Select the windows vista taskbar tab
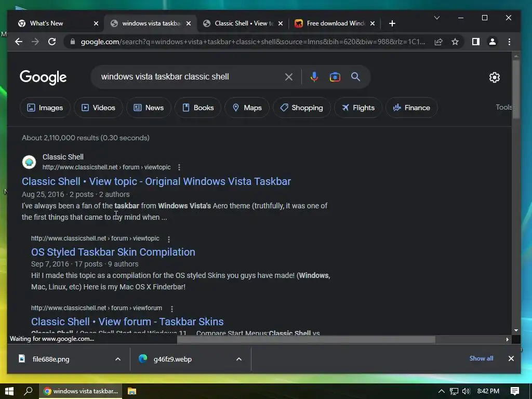Screen dimensions: 532x399 click(151, 23)
